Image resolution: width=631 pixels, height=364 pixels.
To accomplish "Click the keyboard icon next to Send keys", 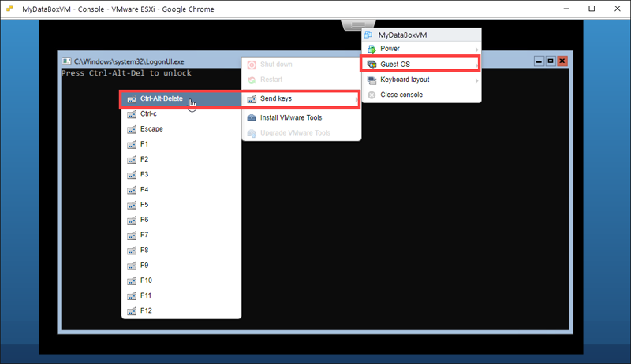I will click(252, 98).
